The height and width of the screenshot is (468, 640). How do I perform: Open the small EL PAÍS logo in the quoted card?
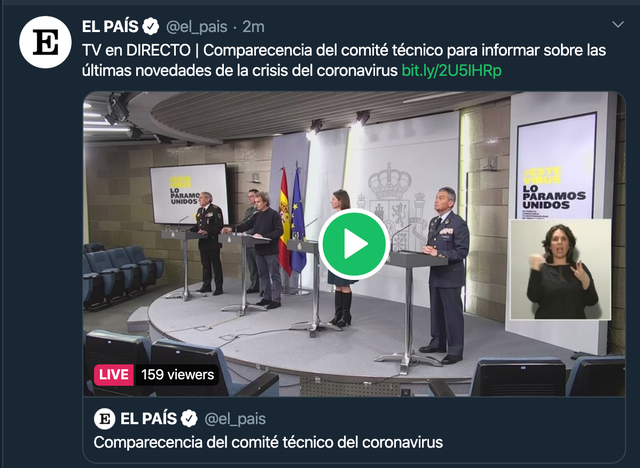coord(105,419)
